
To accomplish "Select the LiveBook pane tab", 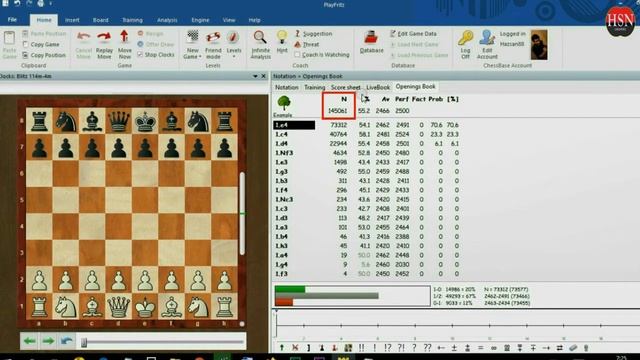I will click(x=378, y=87).
